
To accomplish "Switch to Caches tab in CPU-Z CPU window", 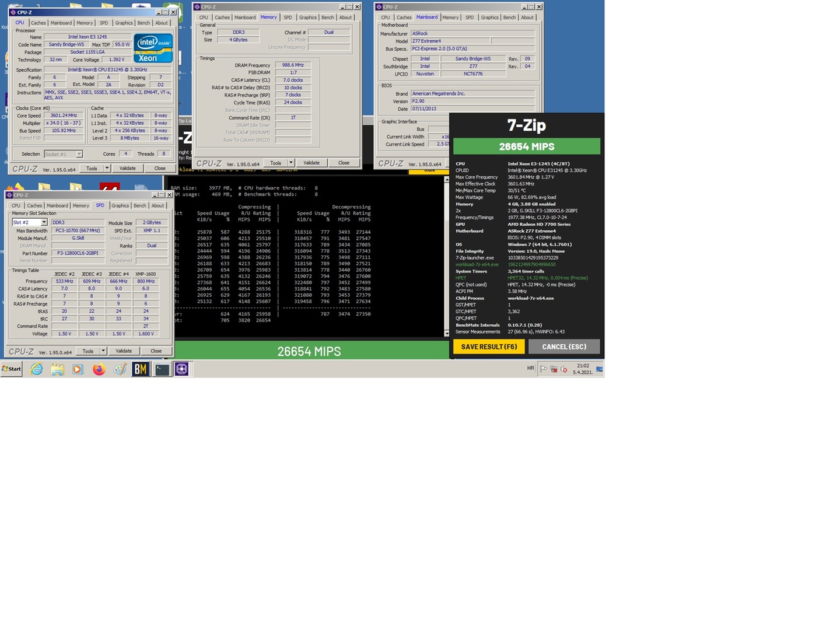I will [38, 23].
